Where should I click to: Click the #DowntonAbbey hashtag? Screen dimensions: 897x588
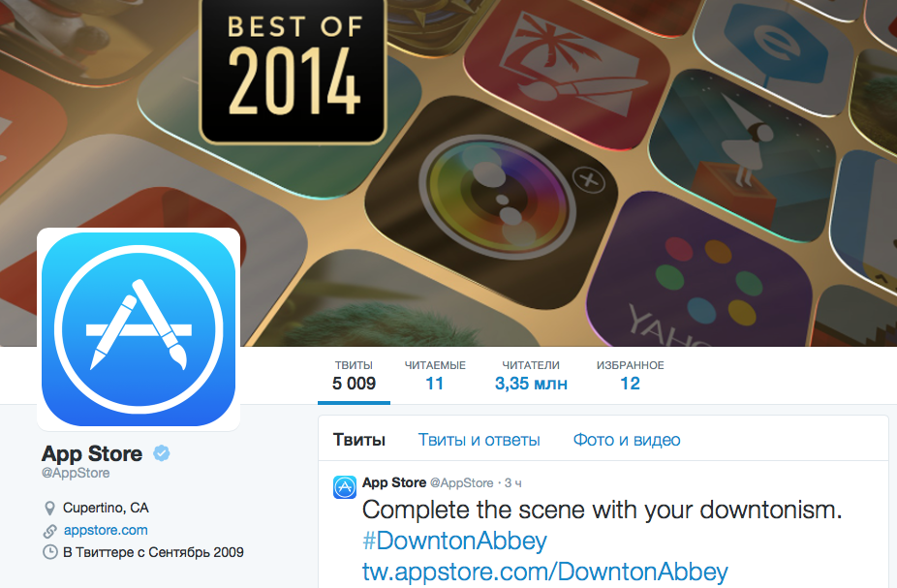click(x=454, y=541)
